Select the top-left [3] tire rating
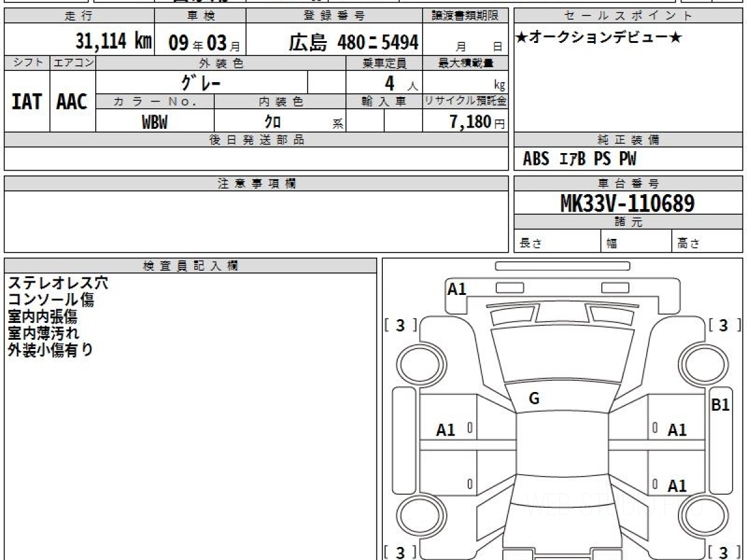The image size is (747, 560). (x=400, y=325)
